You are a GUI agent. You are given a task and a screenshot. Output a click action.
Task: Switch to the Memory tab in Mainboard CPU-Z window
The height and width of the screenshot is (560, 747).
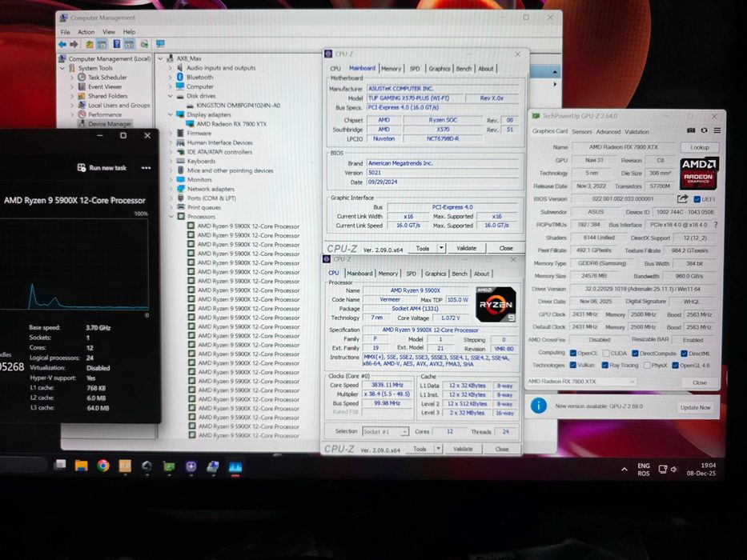(x=392, y=69)
